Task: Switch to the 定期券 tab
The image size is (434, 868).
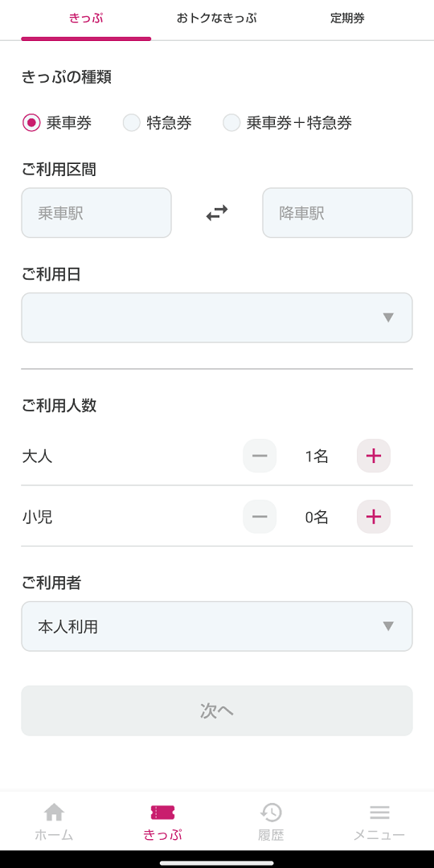Action: [x=348, y=18]
